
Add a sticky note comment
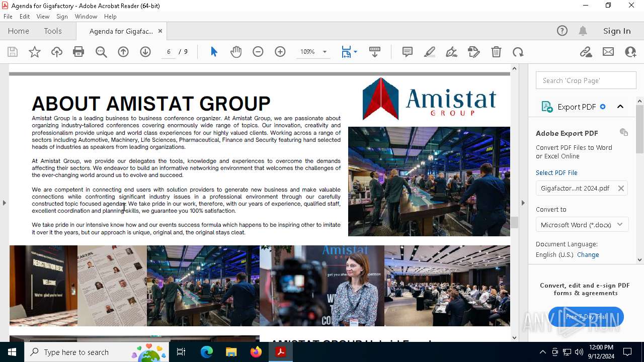click(x=408, y=52)
